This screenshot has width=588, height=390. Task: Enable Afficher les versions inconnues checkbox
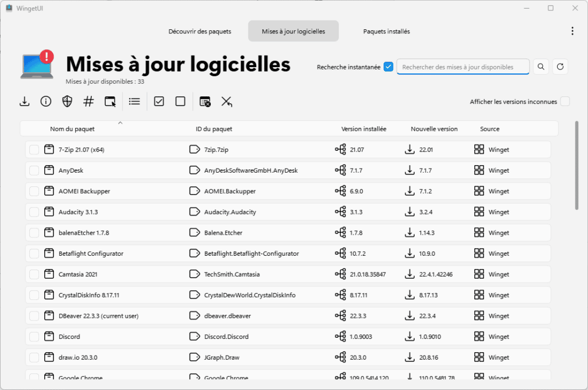point(565,102)
